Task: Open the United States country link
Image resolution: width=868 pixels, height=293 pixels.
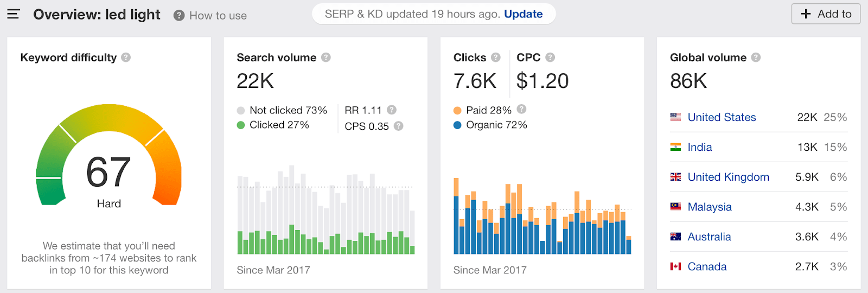Action: pyautogui.click(x=722, y=117)
